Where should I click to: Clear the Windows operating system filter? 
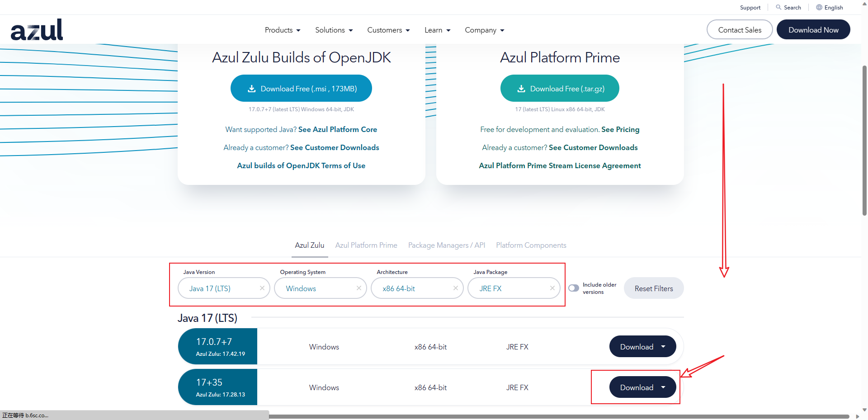pyautogui.click(x=359, y=288)
